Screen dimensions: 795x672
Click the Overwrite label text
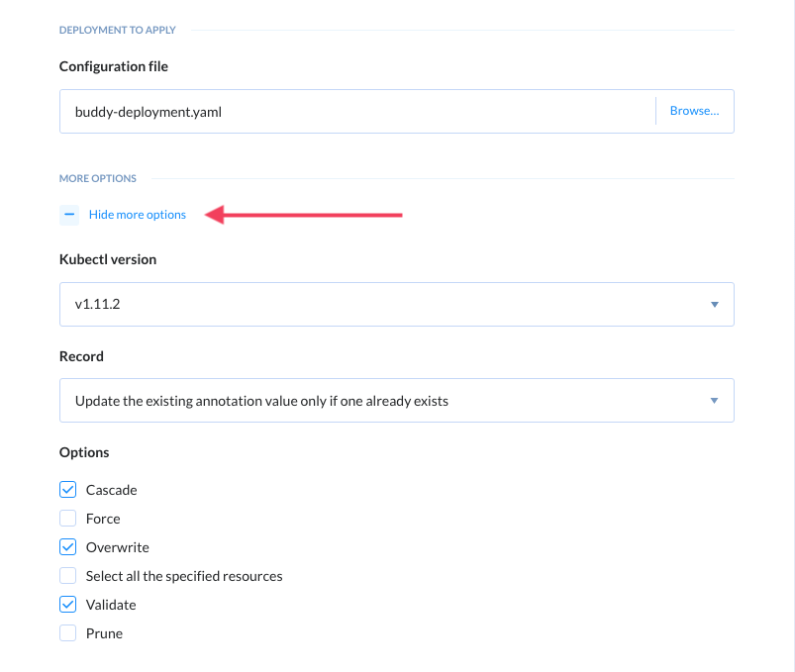[118, 547]
